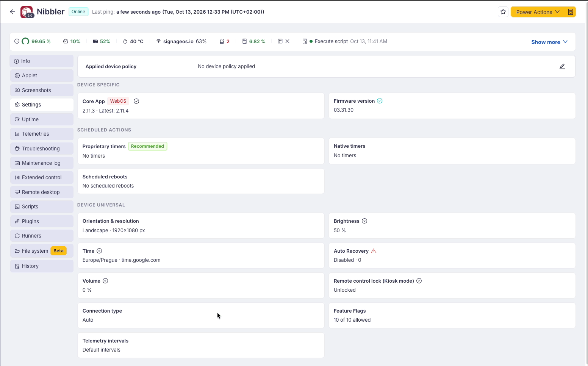
Task: Open the Scheduled reboots setting
Action: pos(201,181)
